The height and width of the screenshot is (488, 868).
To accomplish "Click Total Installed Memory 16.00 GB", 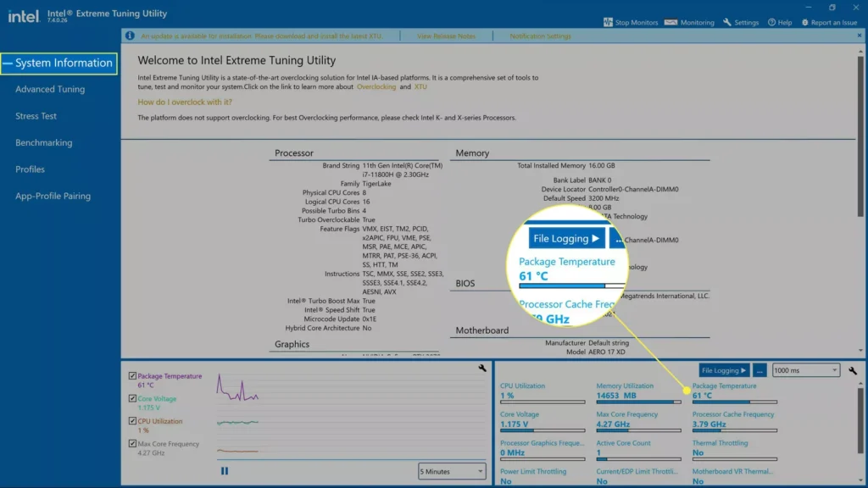I will (565, 165).
